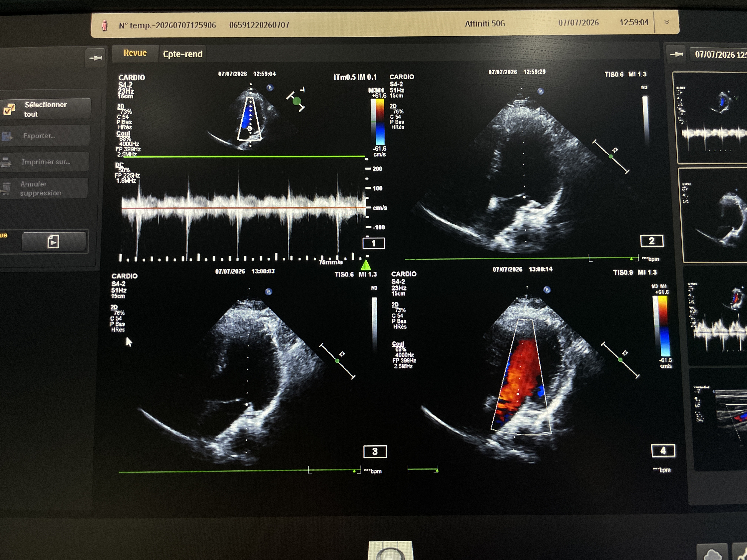Viewport: 747px width, 560px height.
Task: Select image number 3 box
Action: click(x=375, y=452)
